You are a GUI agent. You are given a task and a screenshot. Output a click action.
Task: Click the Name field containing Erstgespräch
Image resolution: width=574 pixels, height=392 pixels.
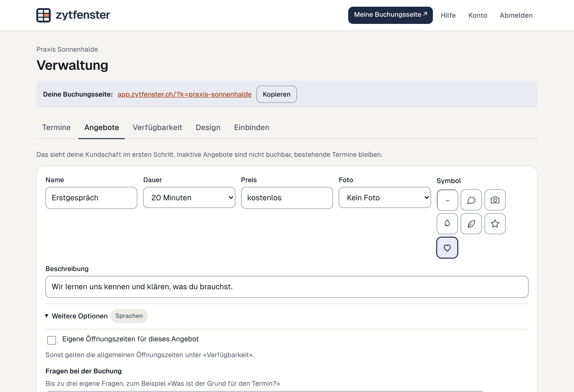[91, 198]
